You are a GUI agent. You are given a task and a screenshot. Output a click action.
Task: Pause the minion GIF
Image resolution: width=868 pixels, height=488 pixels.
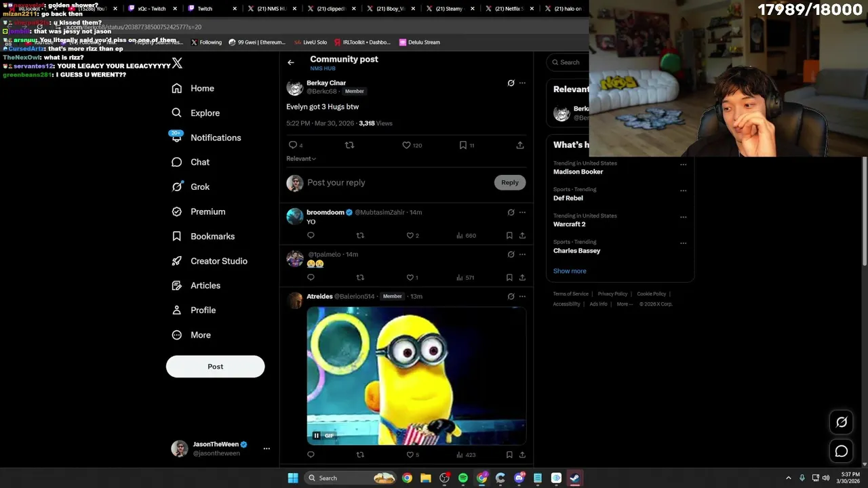316,436
